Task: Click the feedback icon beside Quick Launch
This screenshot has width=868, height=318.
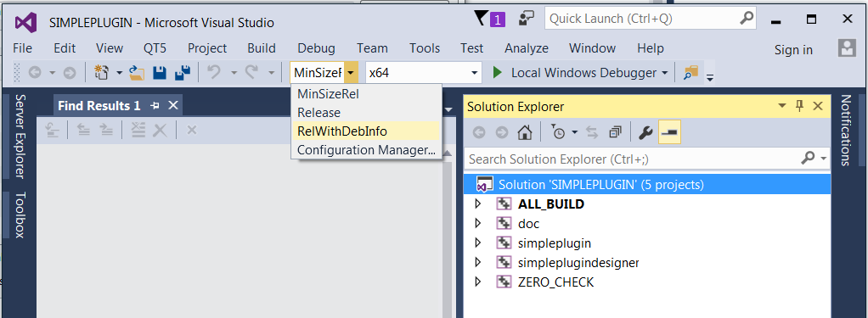Action: (526, 20)
